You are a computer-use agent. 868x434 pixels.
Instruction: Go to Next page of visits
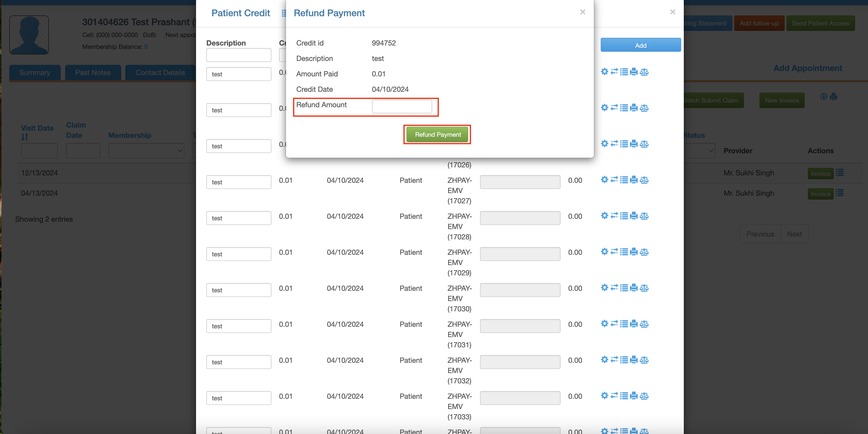pos(794,234)
